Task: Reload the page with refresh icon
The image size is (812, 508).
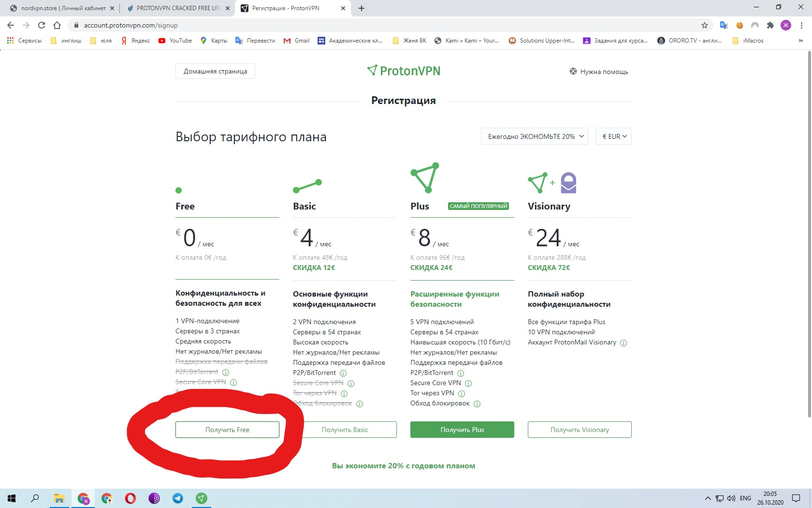Action: click(42, 25)
